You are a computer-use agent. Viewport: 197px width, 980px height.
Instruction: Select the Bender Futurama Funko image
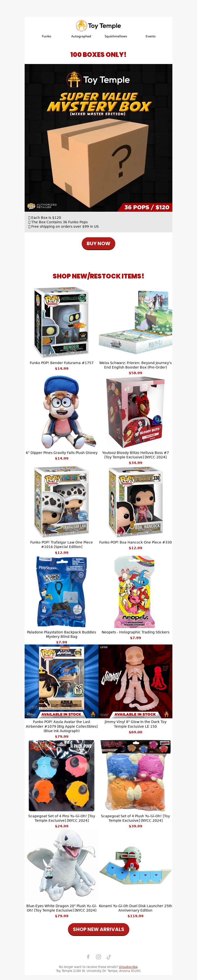click(x=62, y=323)
